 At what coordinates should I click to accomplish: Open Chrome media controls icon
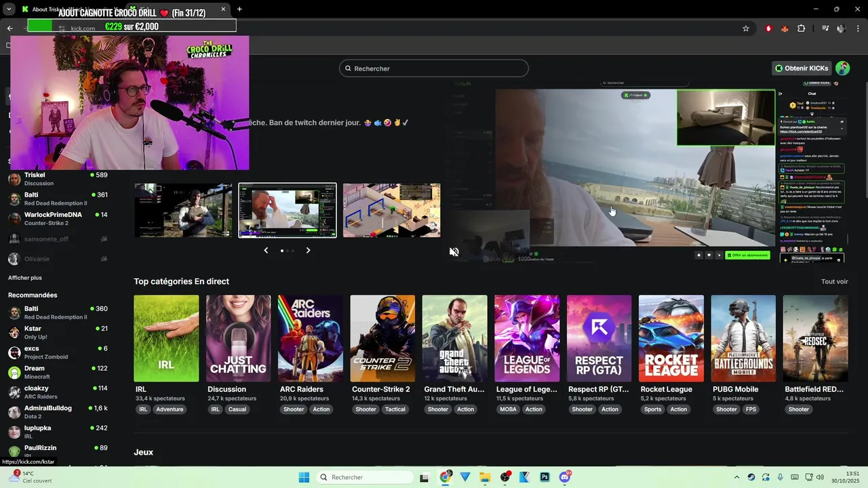825,28
